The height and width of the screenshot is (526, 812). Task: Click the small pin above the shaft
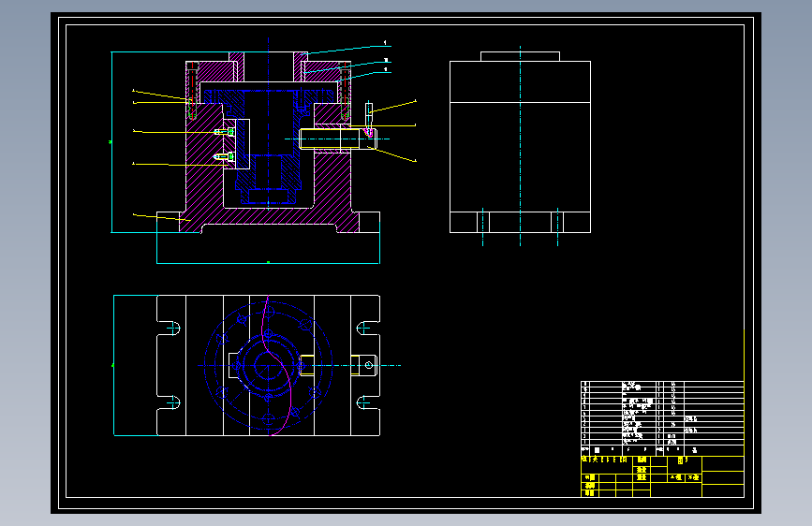coord(369,119)
